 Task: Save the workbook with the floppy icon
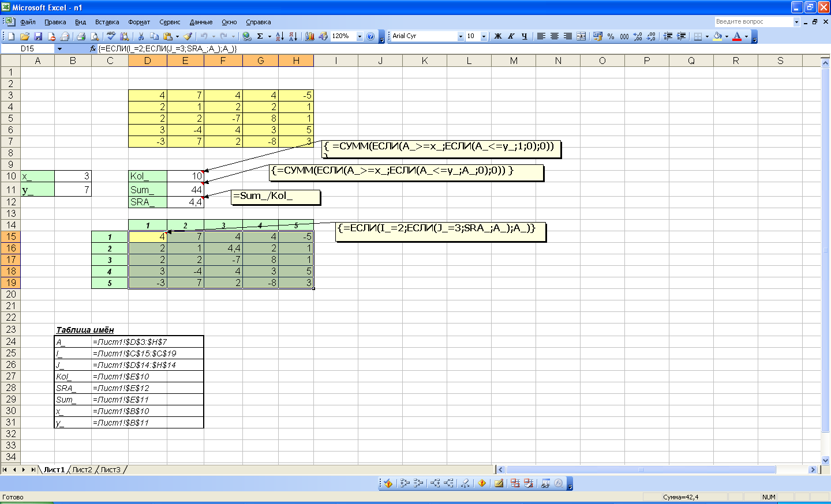tap(38, 36)
